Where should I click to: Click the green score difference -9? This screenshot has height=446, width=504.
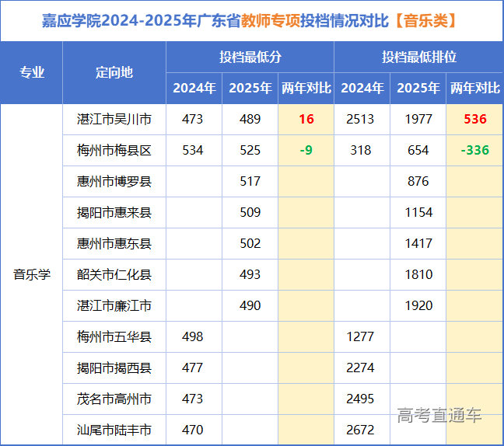306,151
